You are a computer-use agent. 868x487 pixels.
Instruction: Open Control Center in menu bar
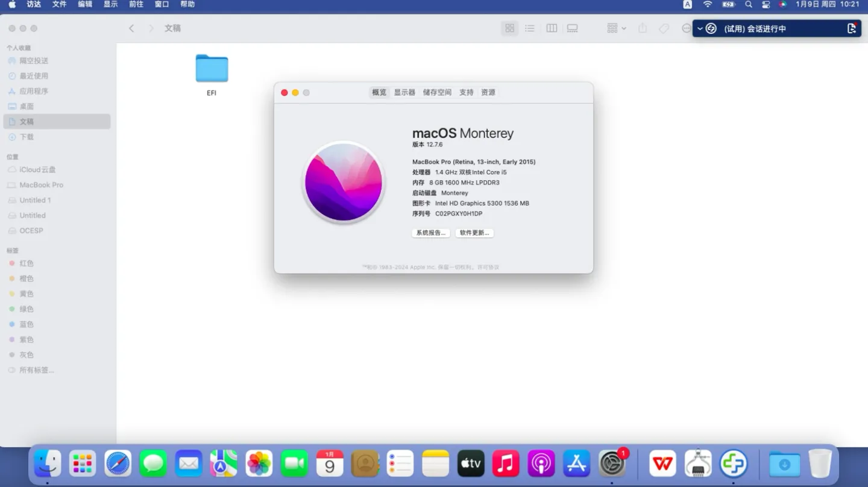766,4
